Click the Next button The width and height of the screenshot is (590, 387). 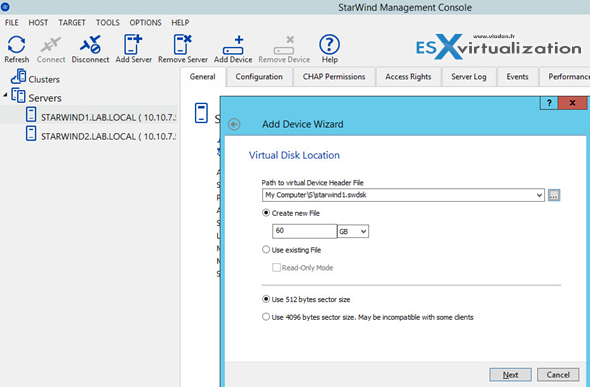click(510, 375)
